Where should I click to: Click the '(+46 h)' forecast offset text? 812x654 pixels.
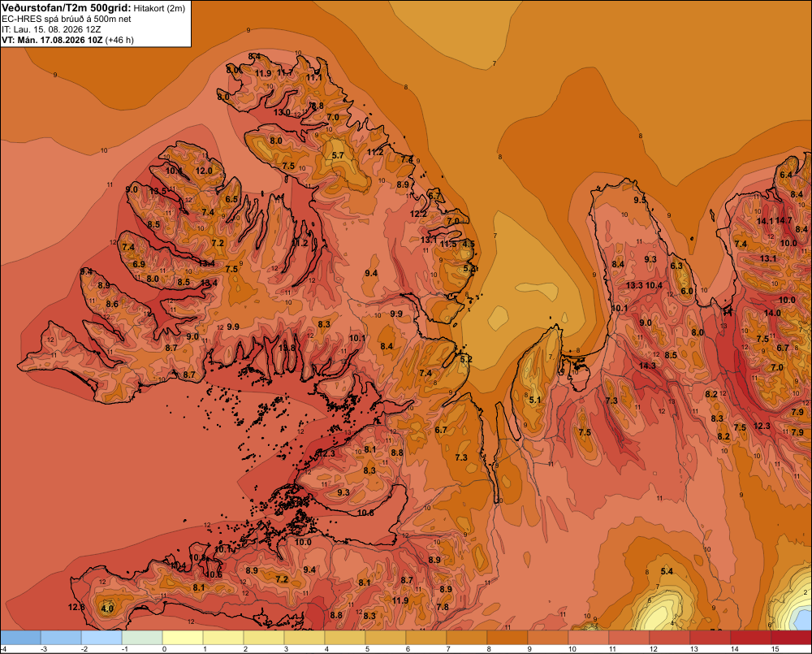pos(119,40)
